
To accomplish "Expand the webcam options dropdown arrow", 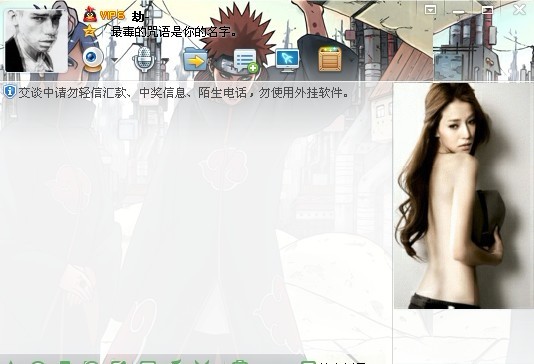I will click(114, 61).
